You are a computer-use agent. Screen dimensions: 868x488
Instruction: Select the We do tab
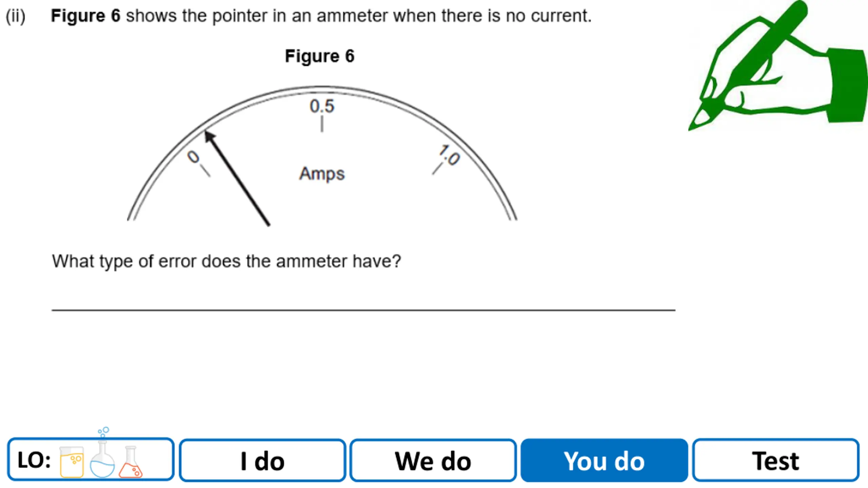[x=433, y=460]
